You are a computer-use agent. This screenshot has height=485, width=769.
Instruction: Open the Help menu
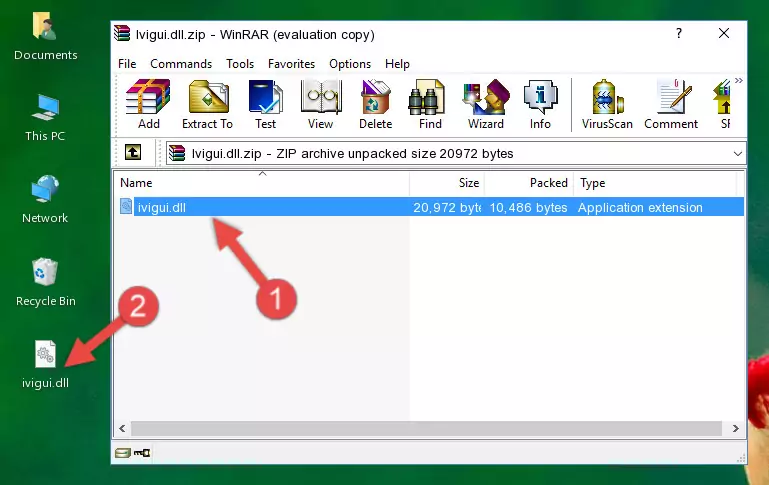[x=397, y=64]
